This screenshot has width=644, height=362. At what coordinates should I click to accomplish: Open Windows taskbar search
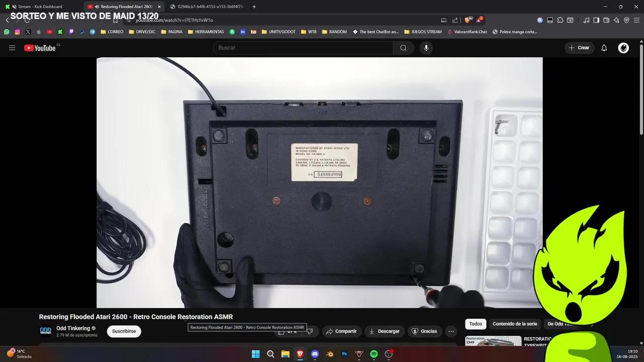271,354
